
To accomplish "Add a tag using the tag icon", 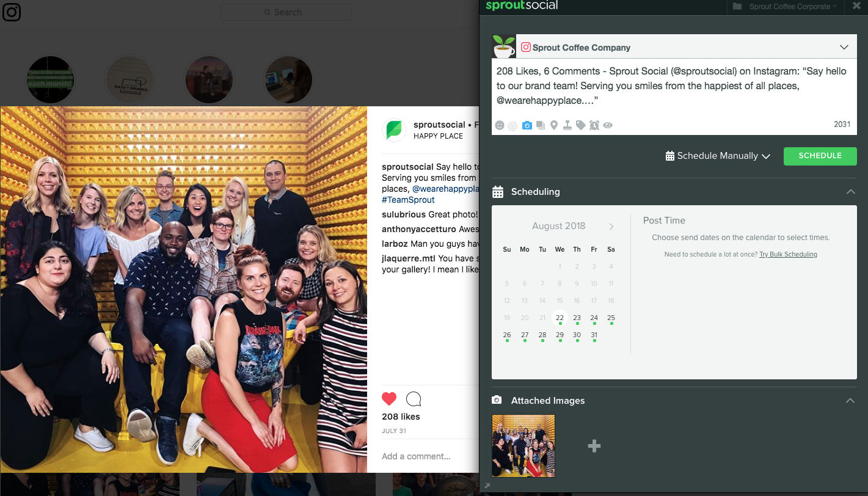I will 580,125.
